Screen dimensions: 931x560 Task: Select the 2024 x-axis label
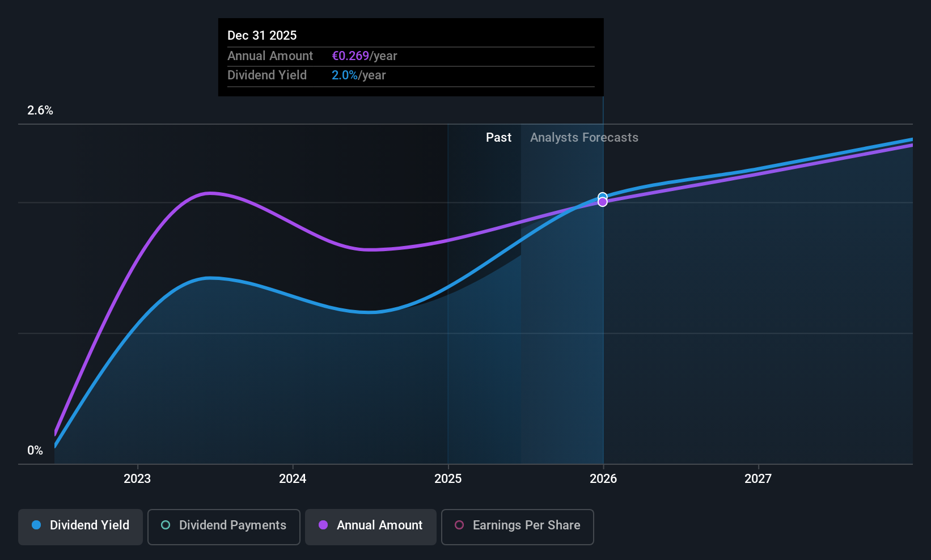tap(293, 479)
